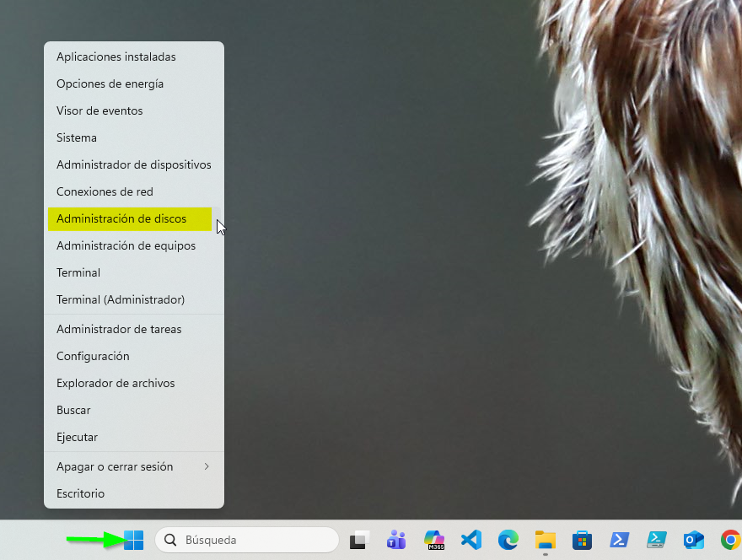The height and width of the screenshot is (560, 742).
Task: Open Terminal (Administrador)
Action: (x=121, y=299)
